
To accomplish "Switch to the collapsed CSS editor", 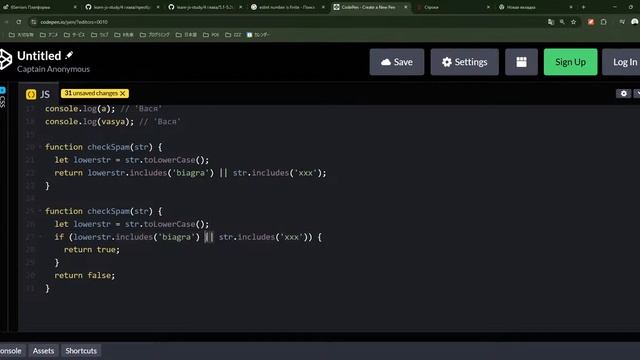I will pos(2,98).
